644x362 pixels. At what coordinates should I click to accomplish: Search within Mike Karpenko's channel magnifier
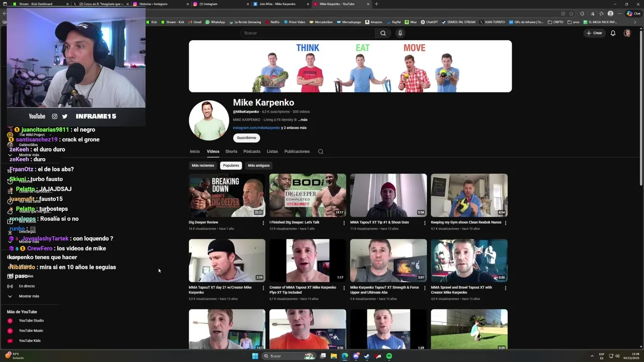pos(320,151)
